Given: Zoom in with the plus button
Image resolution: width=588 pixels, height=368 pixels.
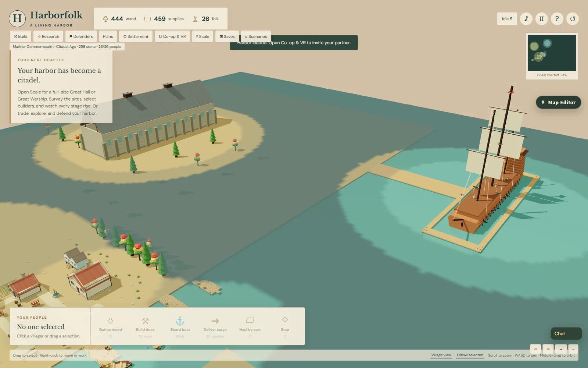Looking at the screenshot, I should tap(561, 349).
